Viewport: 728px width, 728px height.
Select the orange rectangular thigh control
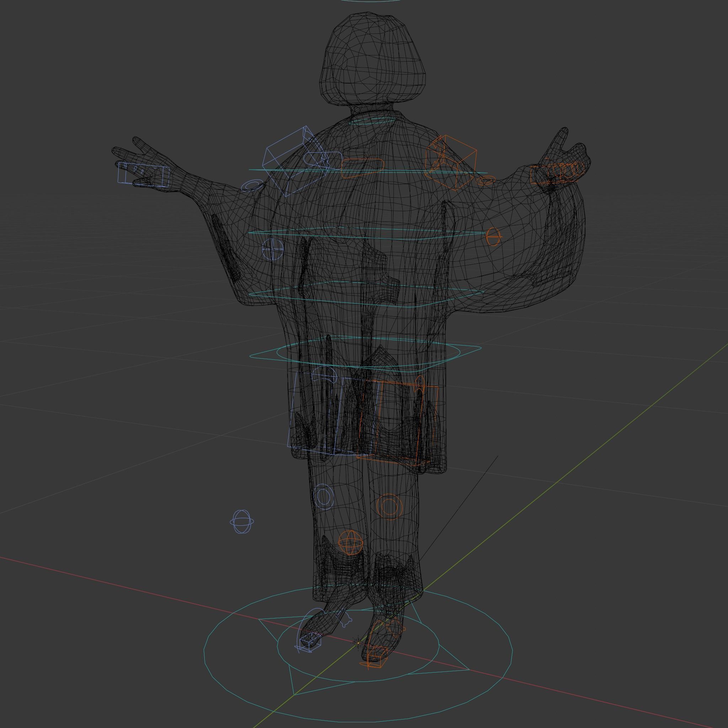pos(398,423)
